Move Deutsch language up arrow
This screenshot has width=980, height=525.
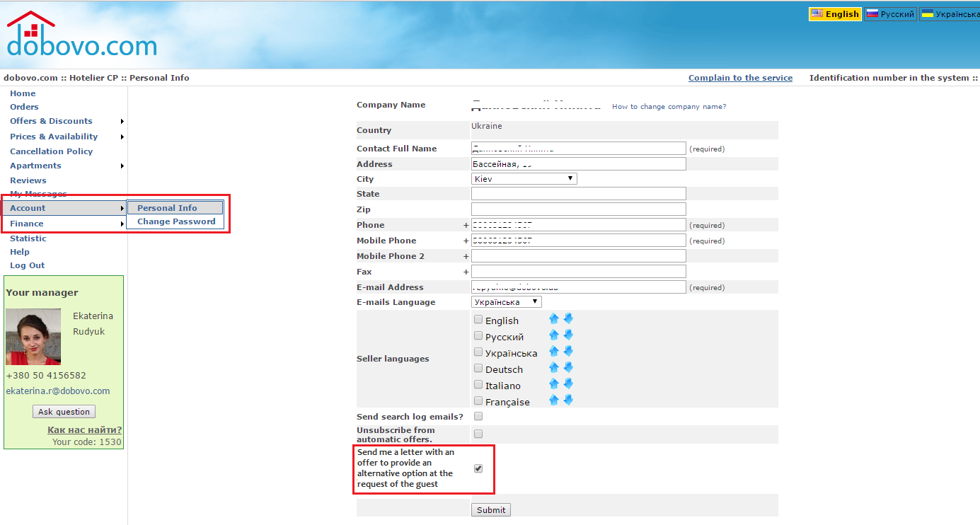pos(554,368)
